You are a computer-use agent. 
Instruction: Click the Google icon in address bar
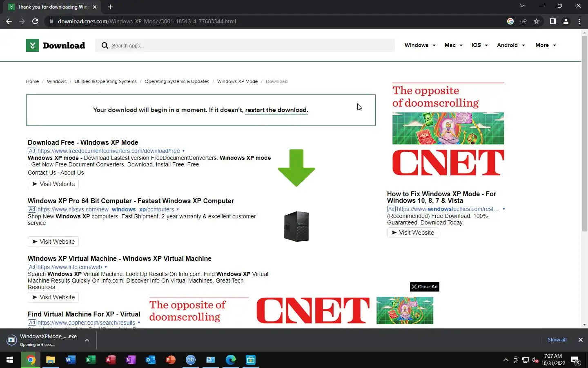click(510, 21)
